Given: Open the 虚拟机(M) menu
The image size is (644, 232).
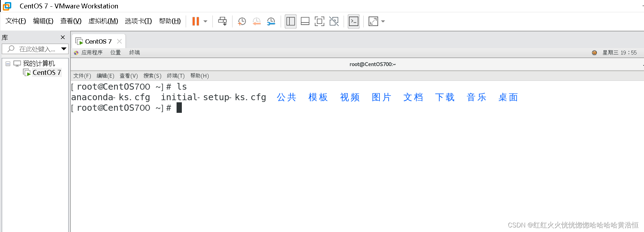Looking at the screenshot, I should point(103,21).
